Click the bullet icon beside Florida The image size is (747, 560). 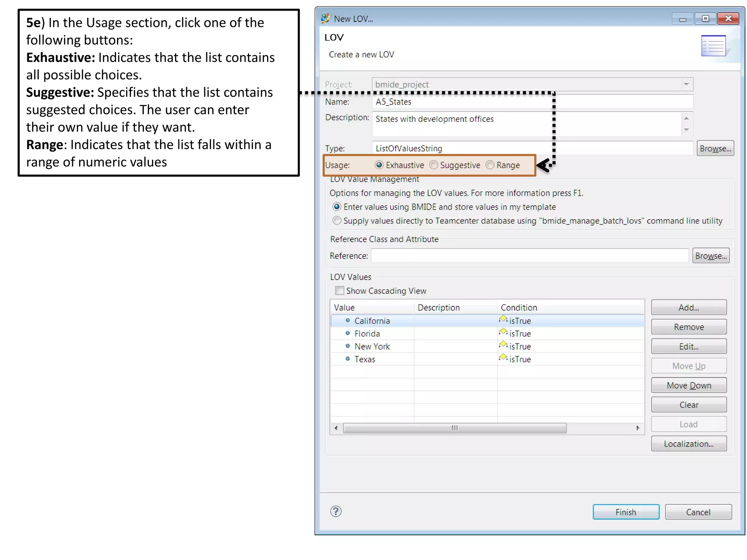(x=348, y=333)
